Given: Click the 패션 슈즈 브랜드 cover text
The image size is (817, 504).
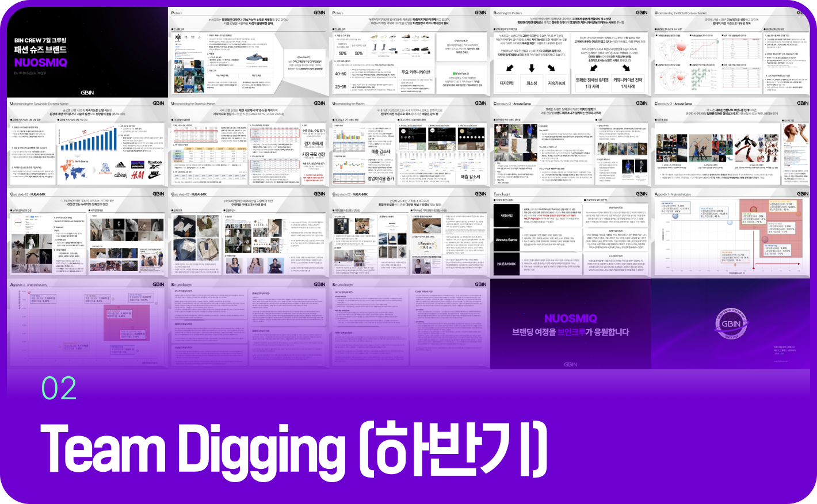Looking at the screenshot, I should pos(40,49).
